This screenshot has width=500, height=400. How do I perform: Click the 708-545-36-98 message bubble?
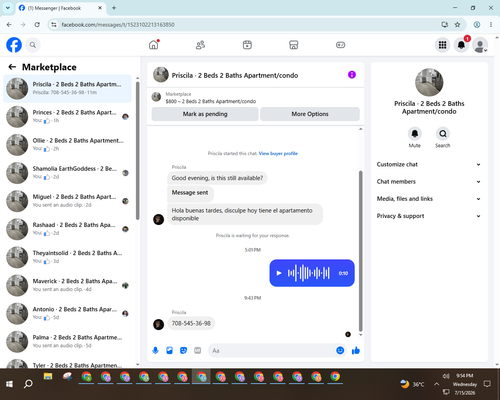pos(191,323)
